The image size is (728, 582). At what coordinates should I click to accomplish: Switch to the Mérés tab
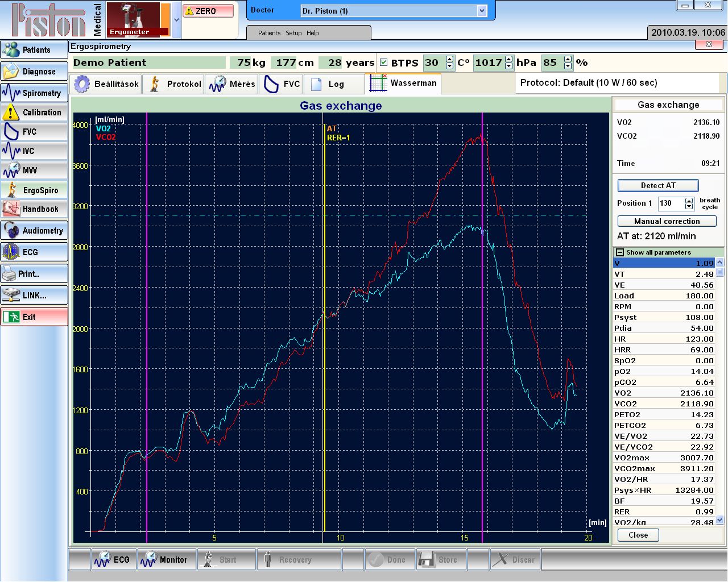231,84
